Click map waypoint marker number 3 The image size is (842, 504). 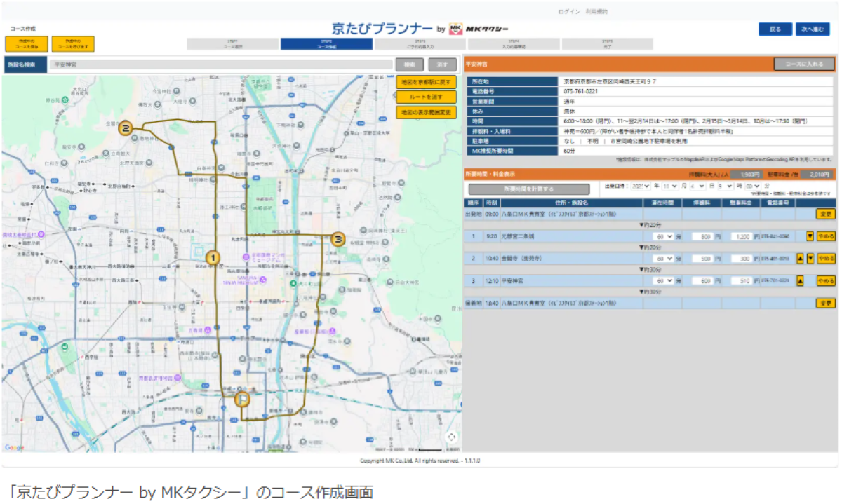click(338, 239)
